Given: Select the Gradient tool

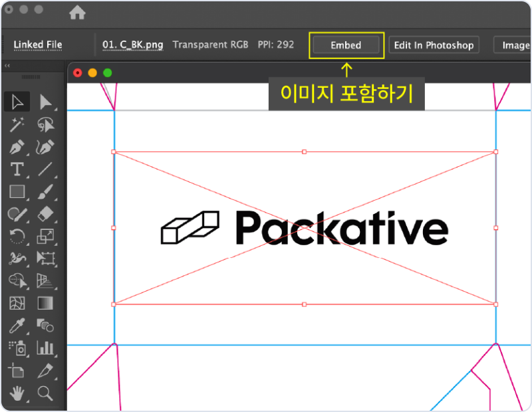Looking at the screenshot, I should click(45, 303).
